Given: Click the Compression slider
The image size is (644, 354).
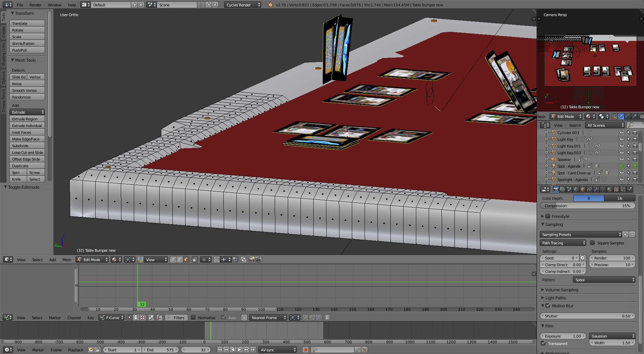Looking at the screenshot, I should (587, 205).
